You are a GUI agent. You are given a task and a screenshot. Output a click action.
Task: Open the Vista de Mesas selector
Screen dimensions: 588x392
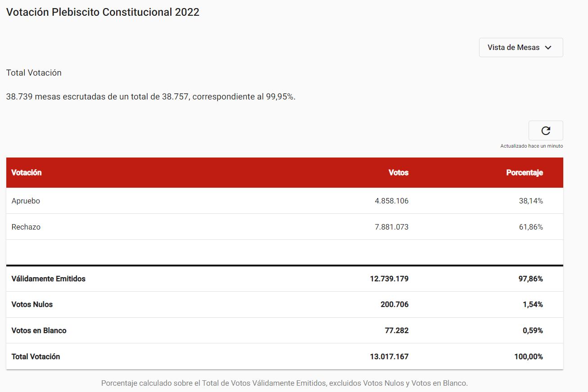(520, 47)
